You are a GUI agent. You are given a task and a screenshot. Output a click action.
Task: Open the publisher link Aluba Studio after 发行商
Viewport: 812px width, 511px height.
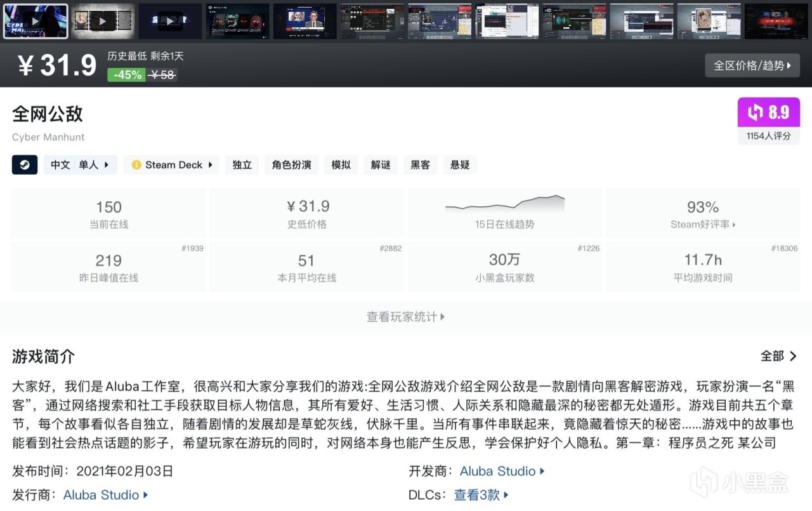(105, 495)
